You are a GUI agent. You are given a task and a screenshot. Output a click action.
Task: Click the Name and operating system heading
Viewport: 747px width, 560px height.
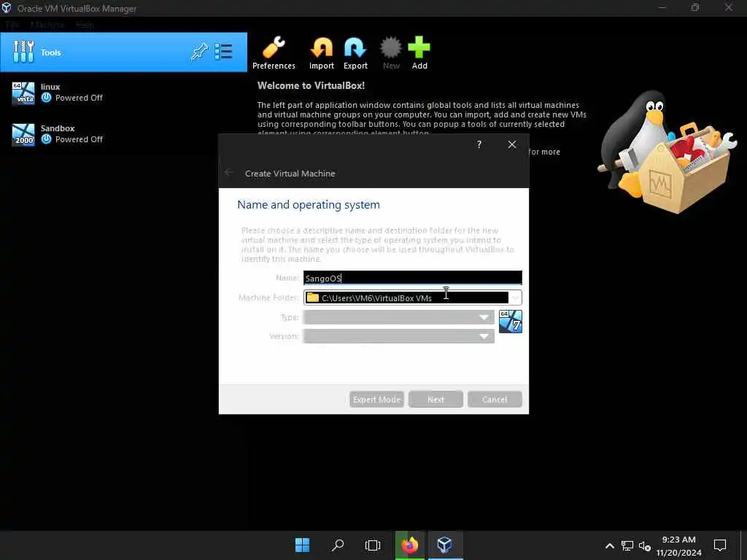coord(309,205)
